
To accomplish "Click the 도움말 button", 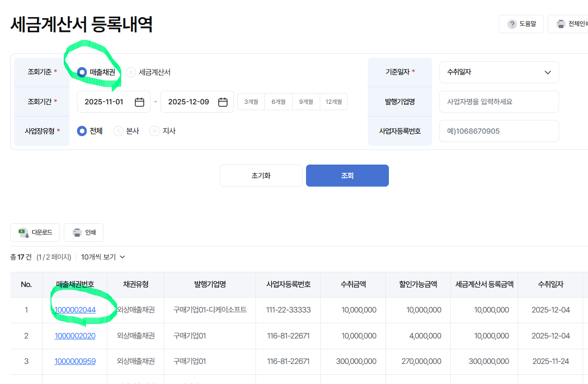I will point(521,24).
